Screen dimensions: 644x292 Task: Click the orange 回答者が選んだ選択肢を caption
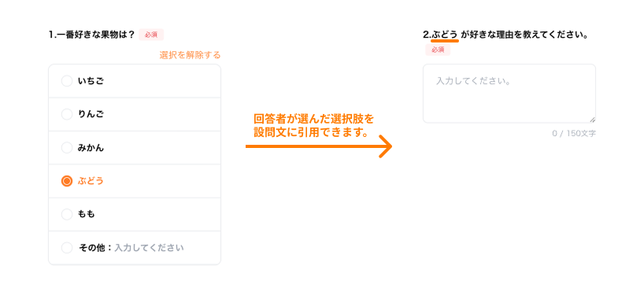314,120
